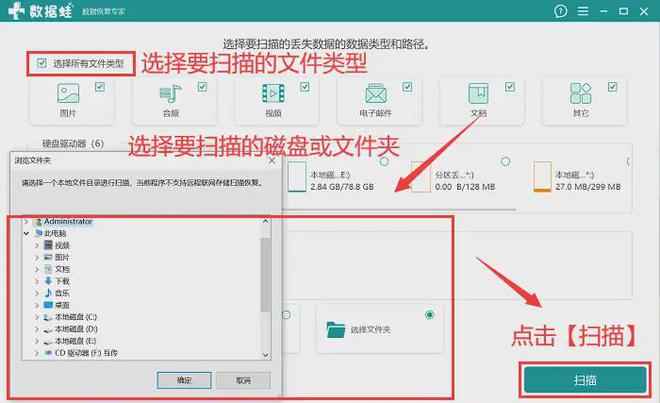Expand the 音乐 folder node
The image size is (660, 403).
(37, 293)
